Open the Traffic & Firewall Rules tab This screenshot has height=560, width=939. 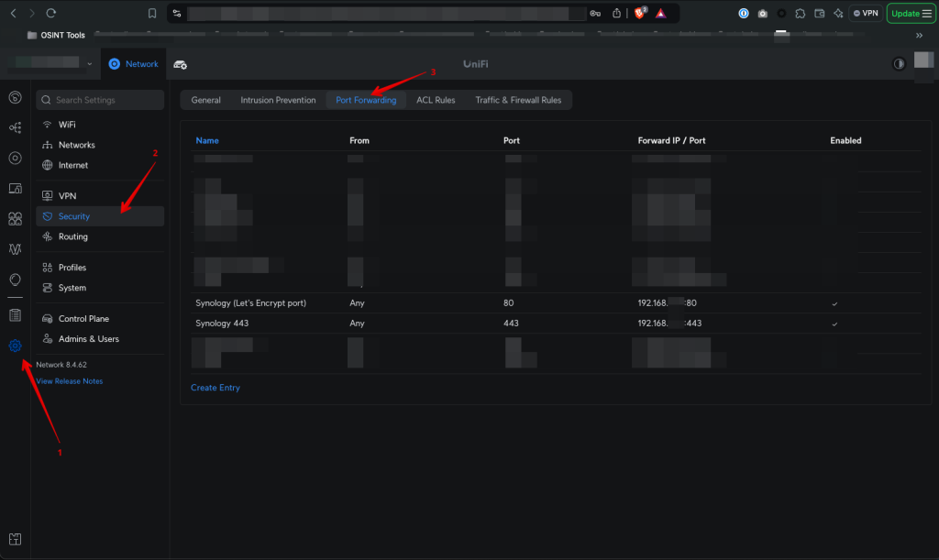click(519, 100)
